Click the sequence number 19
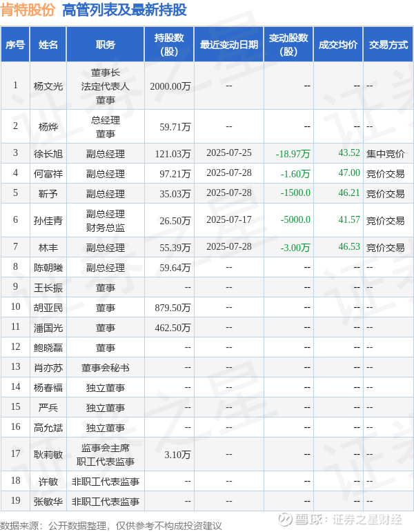 coord(16,500)
